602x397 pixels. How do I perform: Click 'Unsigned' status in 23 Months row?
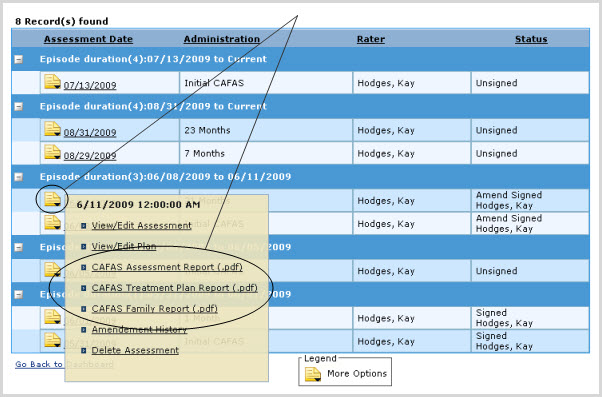(496, 130)
